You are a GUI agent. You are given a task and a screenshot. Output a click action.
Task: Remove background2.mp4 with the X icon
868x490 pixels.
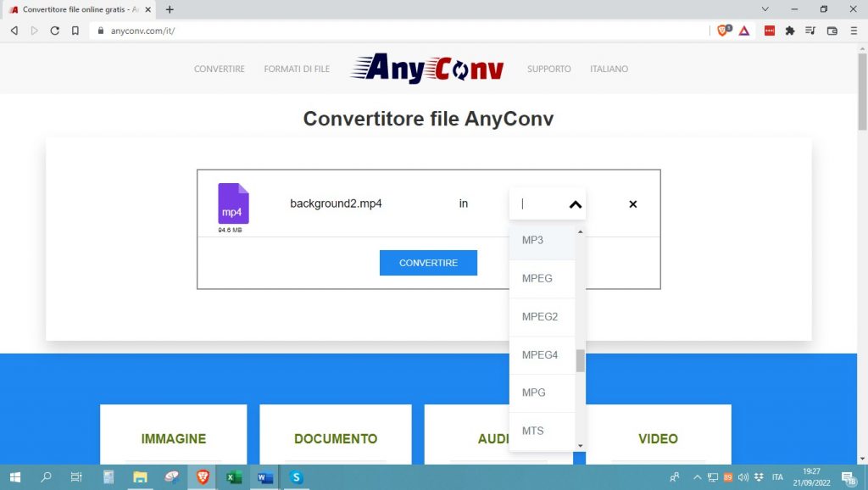click(x=632, y=204)
